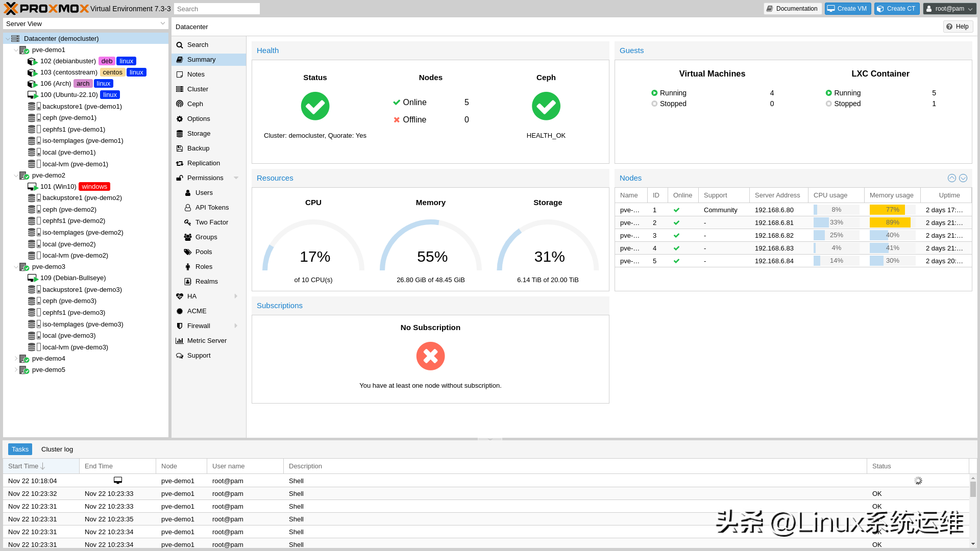Click the Create CT button
The width and height of the screenshot is (980, 551).
click(897, 9)
